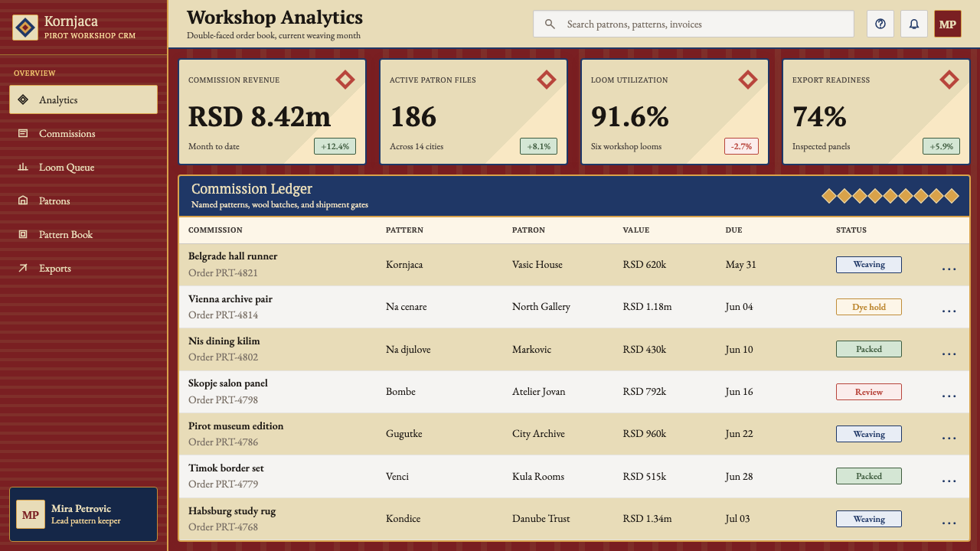Sort by the VALUE column header
This screenshot has width=980, height=551.
pos(636,230)
